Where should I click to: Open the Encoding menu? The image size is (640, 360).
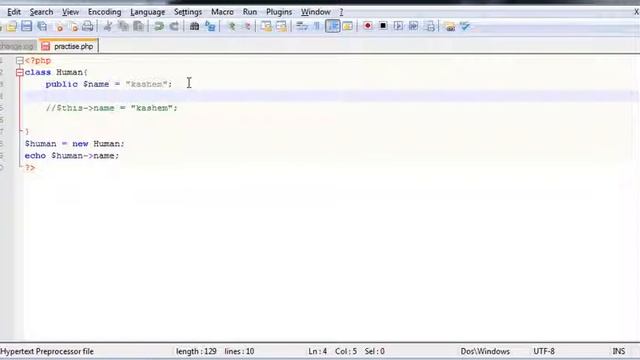pyautogui.click(x=104, y=12)
